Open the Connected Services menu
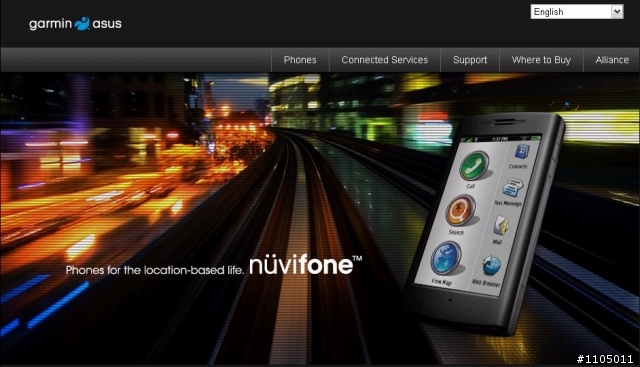The height and width of the screenshot is (367, 640). (x=384, y=60)
